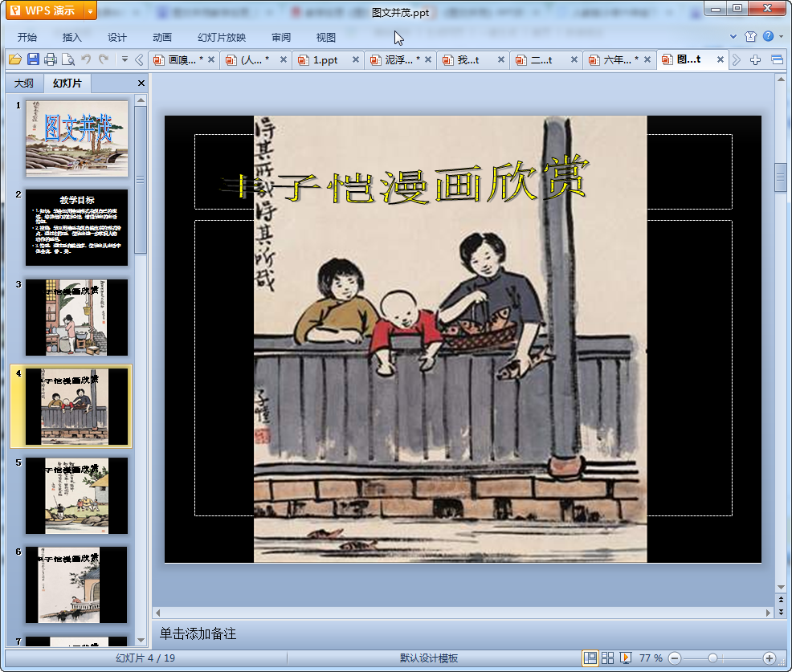Switch to normal view icon
Image resolution: width=792 pixels, height=672 pixels.
pos(590,658)
